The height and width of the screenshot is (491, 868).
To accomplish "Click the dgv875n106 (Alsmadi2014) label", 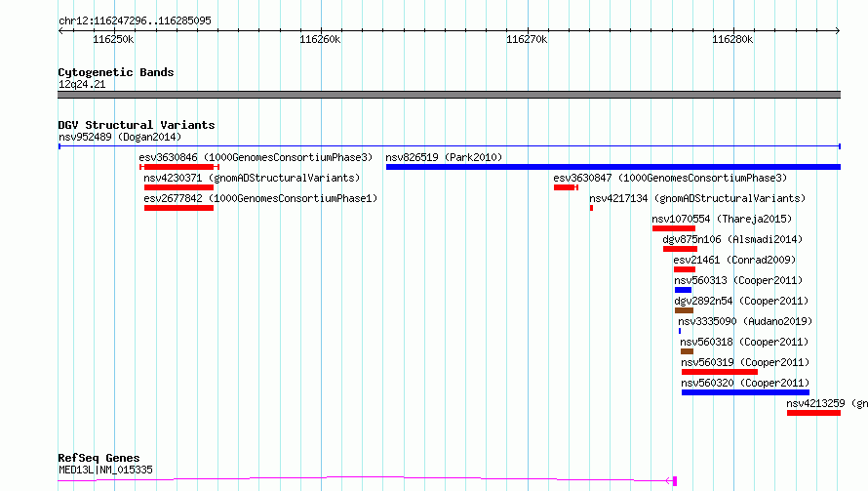I will click(x=733, y=239).
